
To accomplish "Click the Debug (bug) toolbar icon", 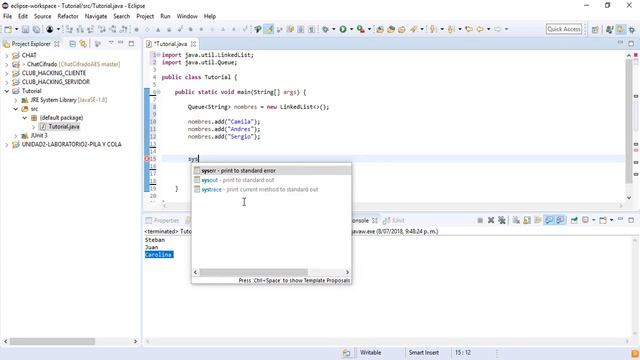I will click(325, 29).
